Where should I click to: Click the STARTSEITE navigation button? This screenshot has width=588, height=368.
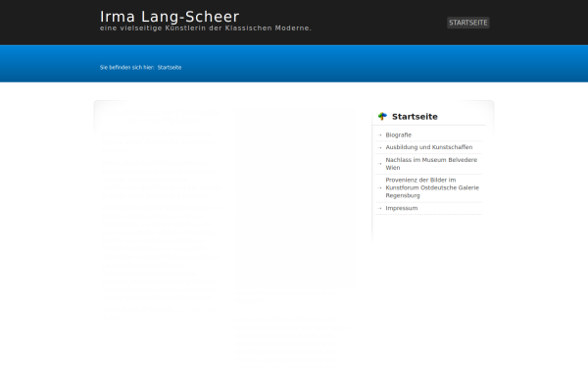468,23
